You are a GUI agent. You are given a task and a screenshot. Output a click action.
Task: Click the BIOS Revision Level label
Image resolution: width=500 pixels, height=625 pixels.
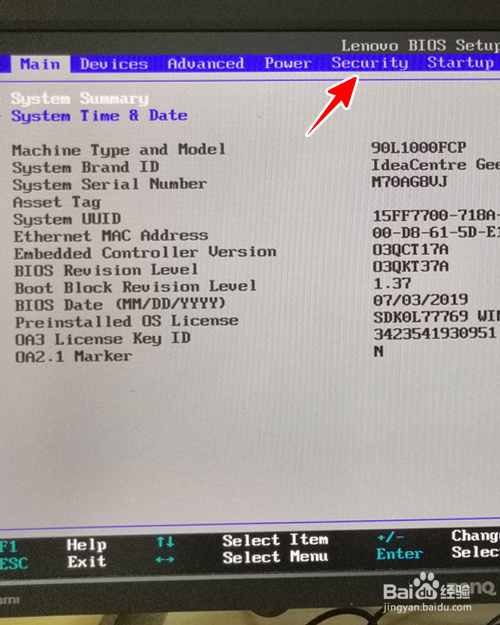[106, 270]
